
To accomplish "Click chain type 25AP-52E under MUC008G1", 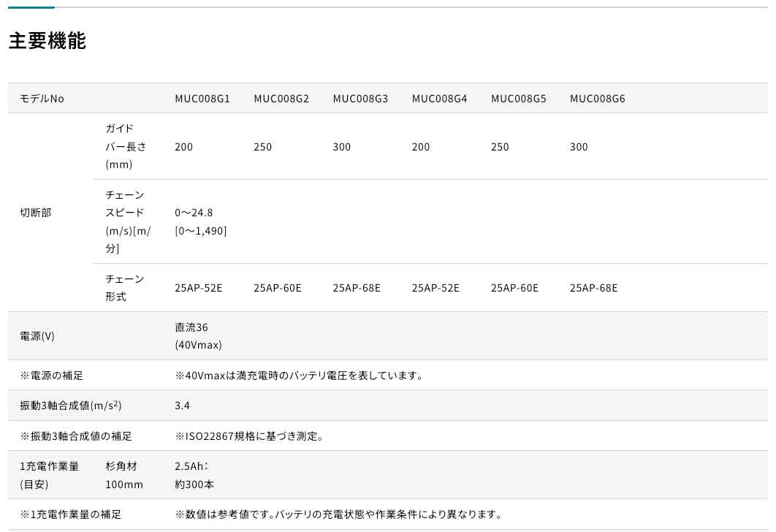I will (199, 288).
